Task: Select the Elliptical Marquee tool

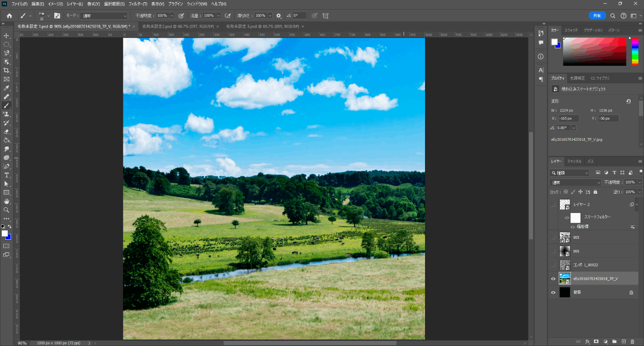Action: pos(6,44)
